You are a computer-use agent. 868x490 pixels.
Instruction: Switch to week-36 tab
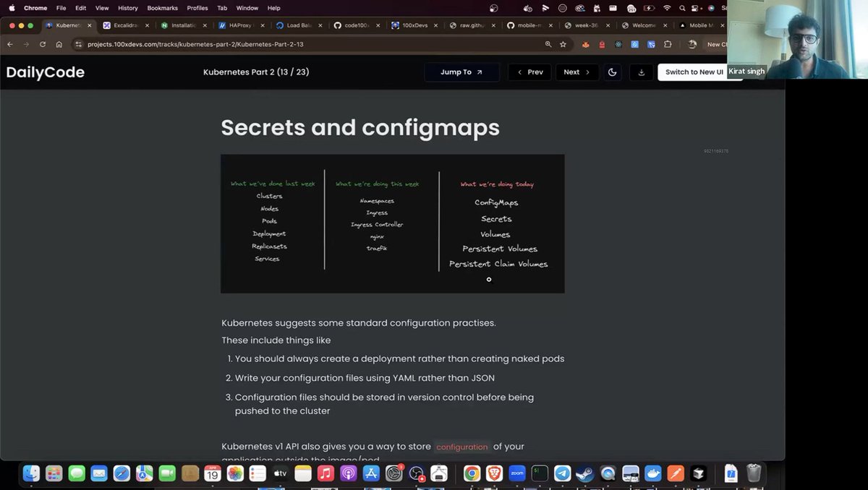click(586, 25)
